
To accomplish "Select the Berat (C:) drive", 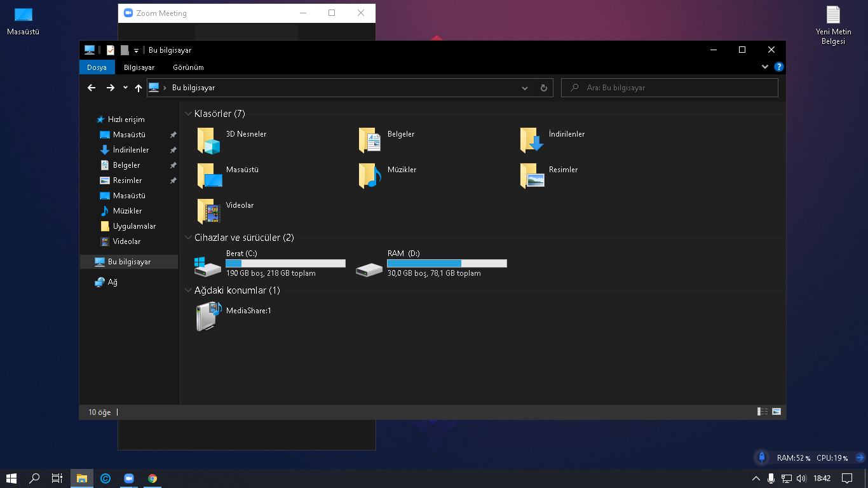I will point(270,263).
